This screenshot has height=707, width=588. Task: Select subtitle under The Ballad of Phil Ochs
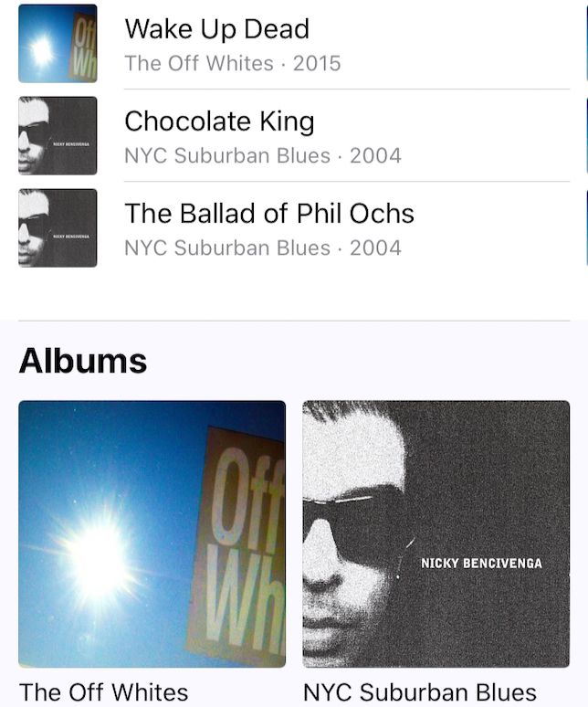263,248
